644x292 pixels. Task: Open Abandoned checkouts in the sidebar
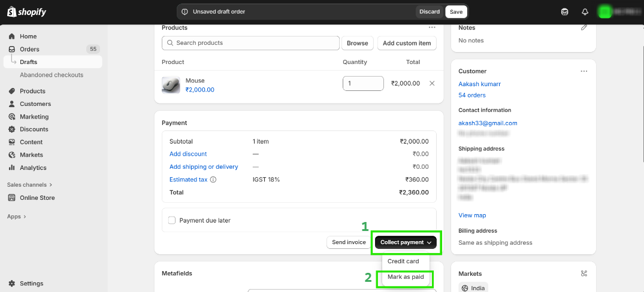click(52, 75)
